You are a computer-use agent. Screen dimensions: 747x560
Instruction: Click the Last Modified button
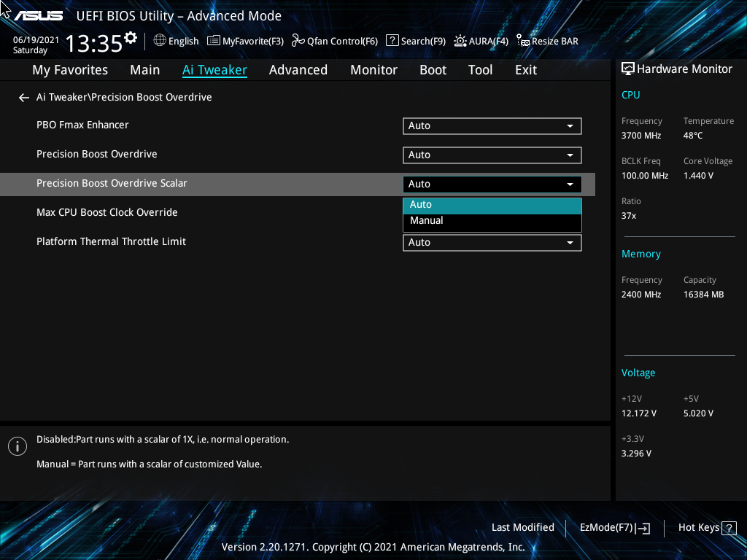[x=523, y=527]
